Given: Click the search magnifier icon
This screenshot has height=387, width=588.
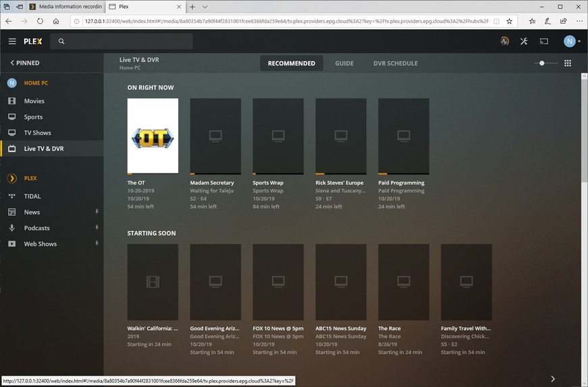Looking at the screenshot, I should [x=61, y=41].
